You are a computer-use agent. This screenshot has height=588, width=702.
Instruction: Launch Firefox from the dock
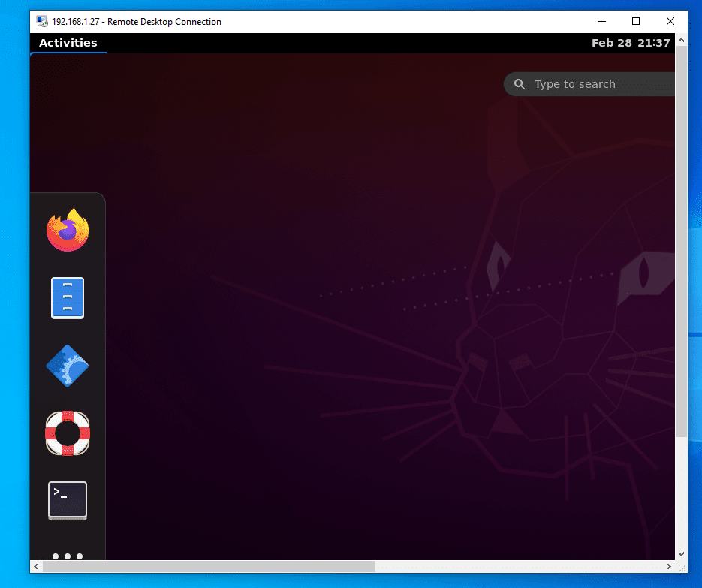(68, 229)
